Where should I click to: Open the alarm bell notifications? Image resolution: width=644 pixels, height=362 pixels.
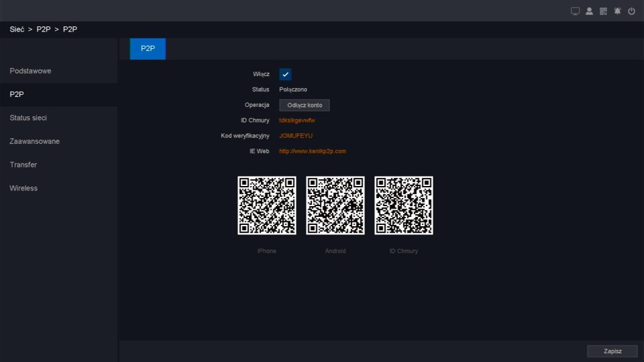pos(618,11)
